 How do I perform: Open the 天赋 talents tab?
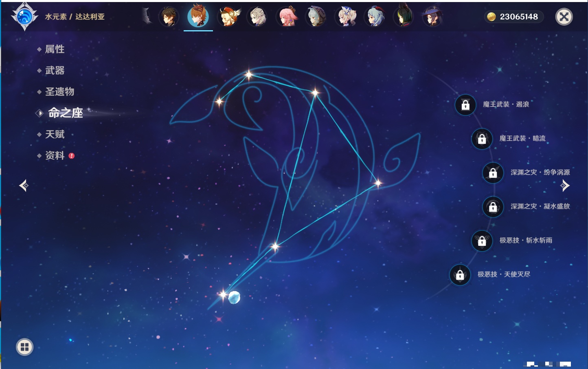(x=55, y=134)
